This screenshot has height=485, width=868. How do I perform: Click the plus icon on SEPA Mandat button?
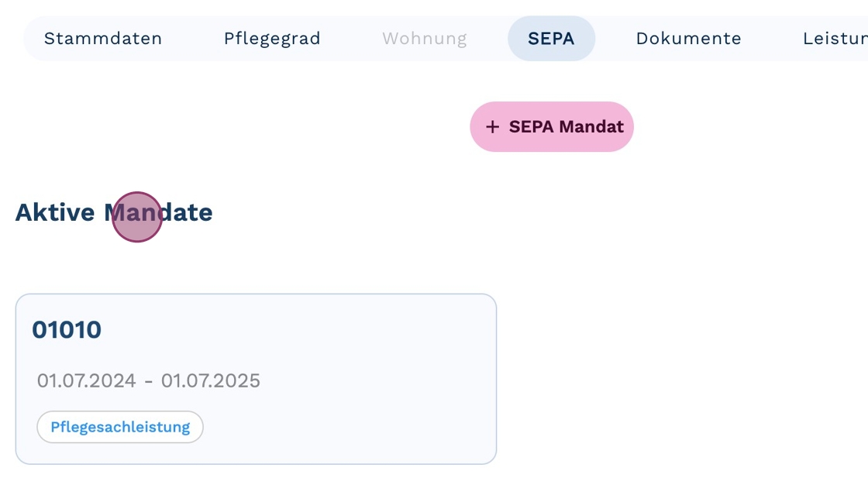point(492,127)
